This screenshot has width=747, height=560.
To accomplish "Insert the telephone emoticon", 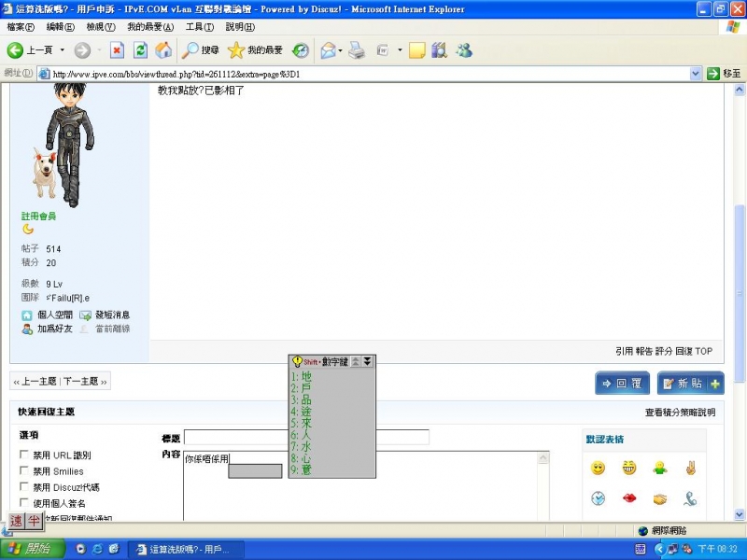I will pyautogui.click(x=690, y=498).
